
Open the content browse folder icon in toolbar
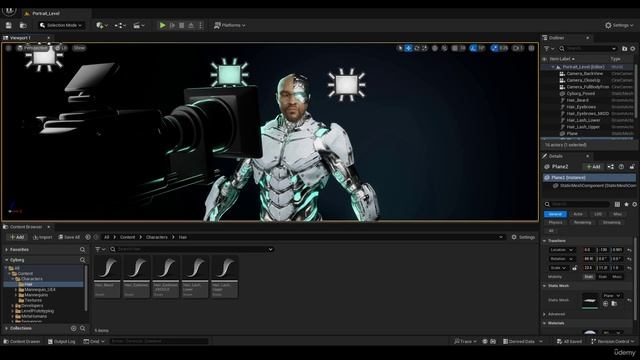click(x=23, y=25)
